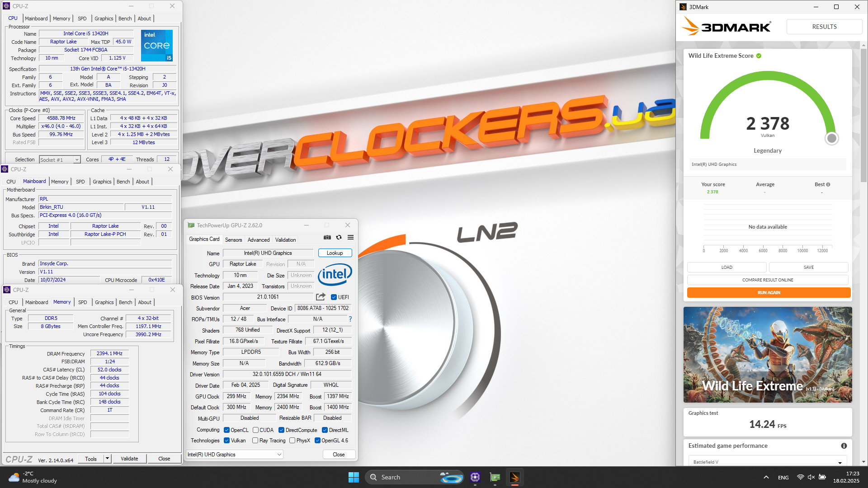Click the GPU-Z refresh icon
Image resolution: width=868 pixels, height=488 pixels.
coord(339,237)
